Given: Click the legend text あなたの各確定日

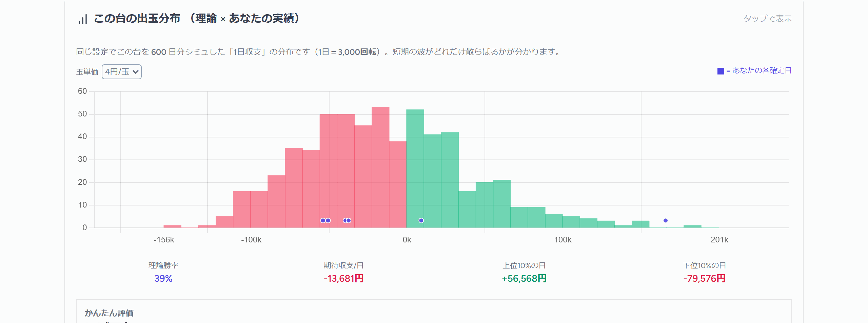Looking at the screenshot, I should point(762,70).
